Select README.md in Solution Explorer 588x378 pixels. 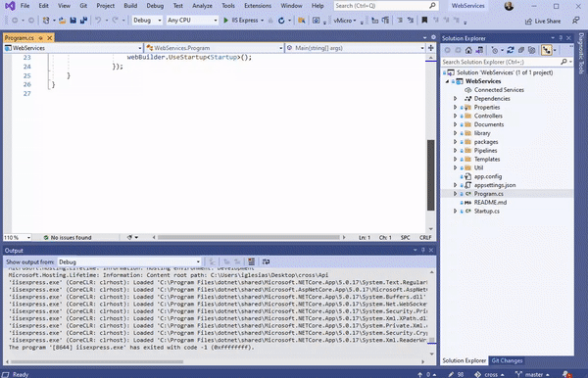pyautogui.click(x=490, y=203)
